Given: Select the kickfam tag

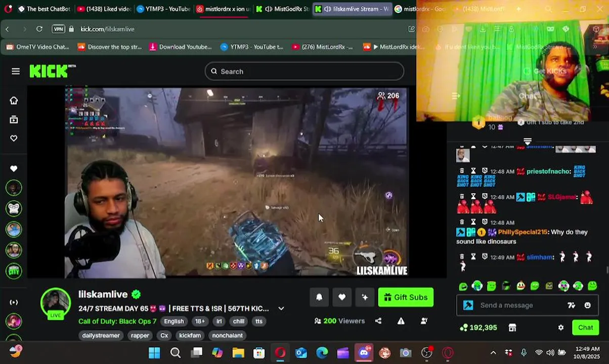Looking at the screenshot, I should tap(190, 335).
